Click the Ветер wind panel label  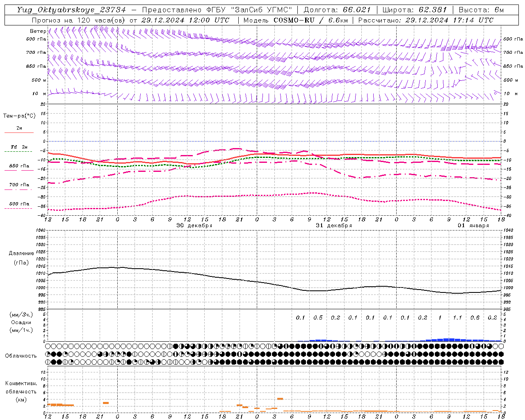point(38,31)
